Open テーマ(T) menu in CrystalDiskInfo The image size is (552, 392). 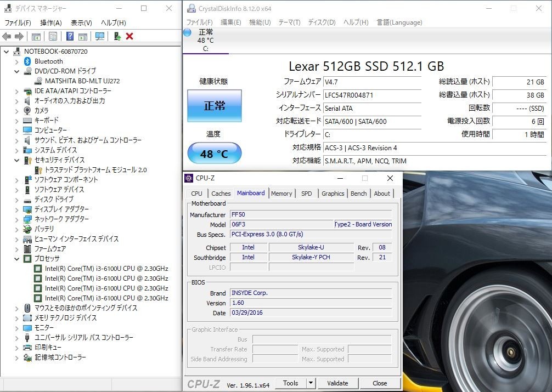coord(289,22)
